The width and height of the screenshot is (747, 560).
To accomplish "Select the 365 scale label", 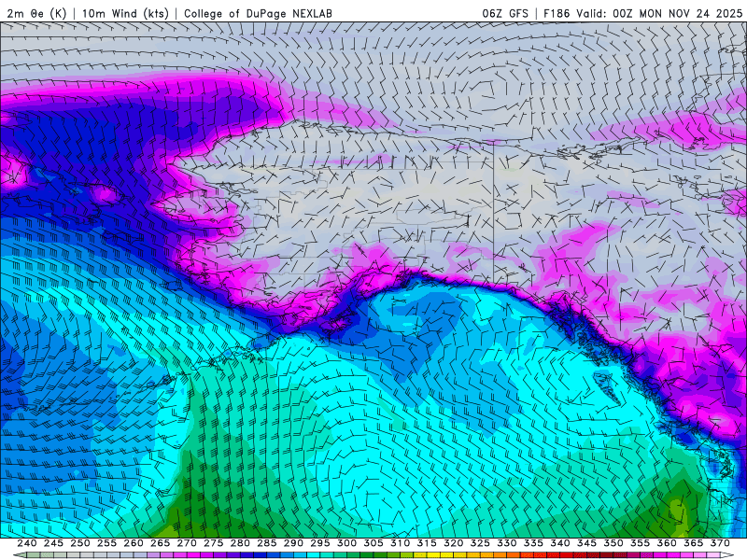I will [x=694, y=543].
